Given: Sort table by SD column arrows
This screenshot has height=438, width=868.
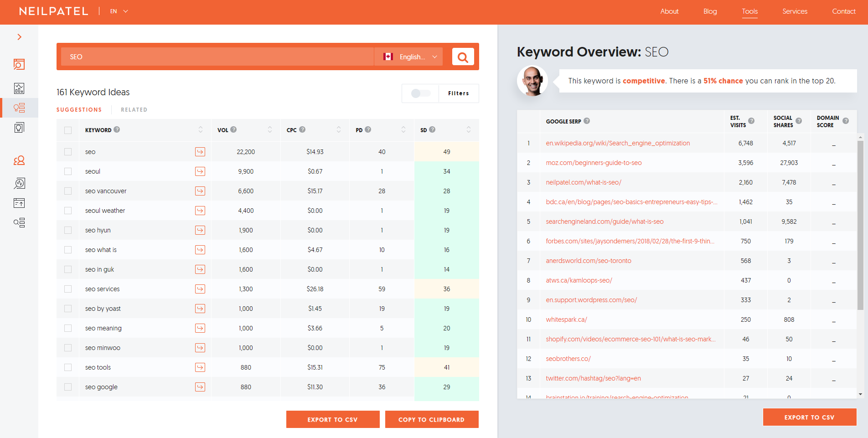Looking at the screenshot, I should point(469,130).
